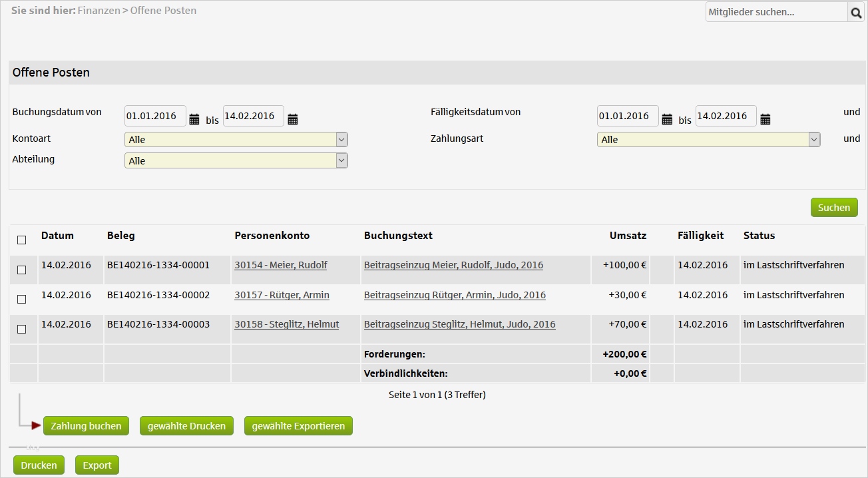Click the Zahlung buchen button

coord(86,426)
